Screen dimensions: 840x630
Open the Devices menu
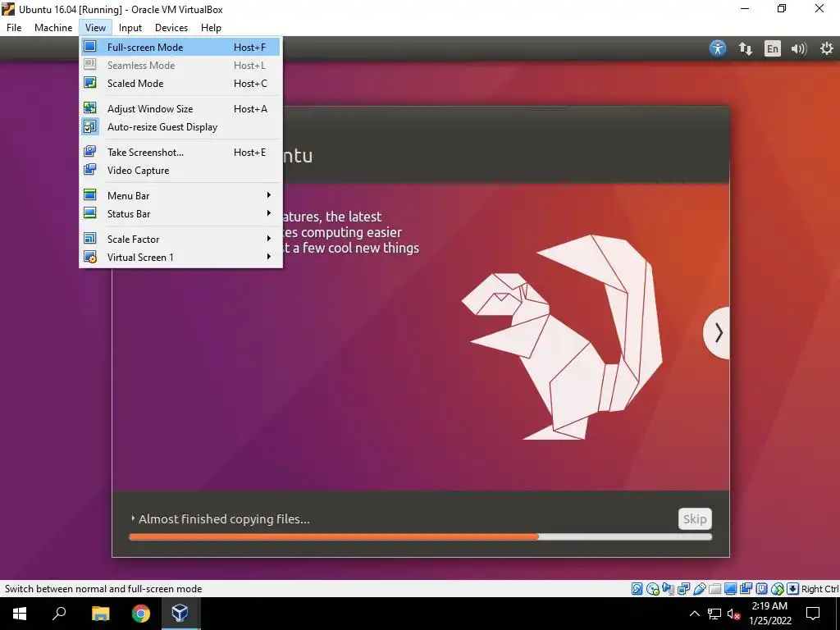(x=171, y=27)
